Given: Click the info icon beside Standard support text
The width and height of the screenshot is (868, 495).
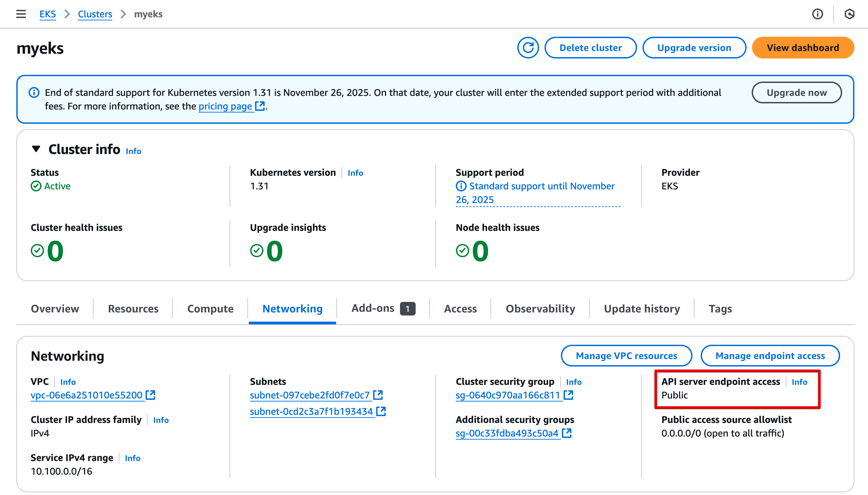Looking at the screenshot, I should point(461,186).
